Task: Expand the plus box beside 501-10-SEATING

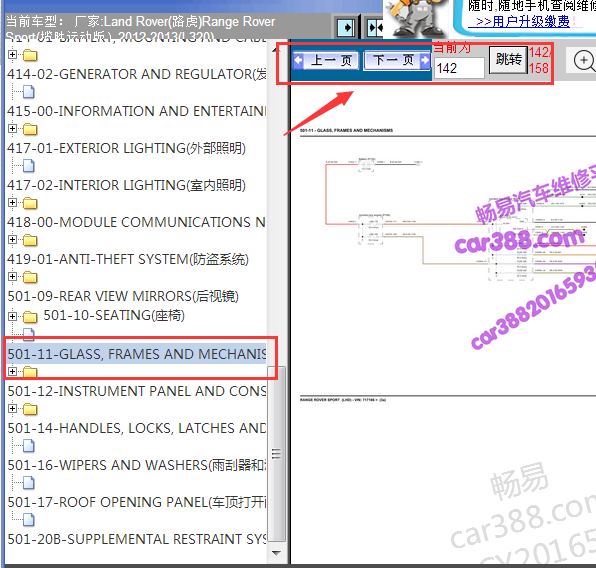Action: (12, 316)
